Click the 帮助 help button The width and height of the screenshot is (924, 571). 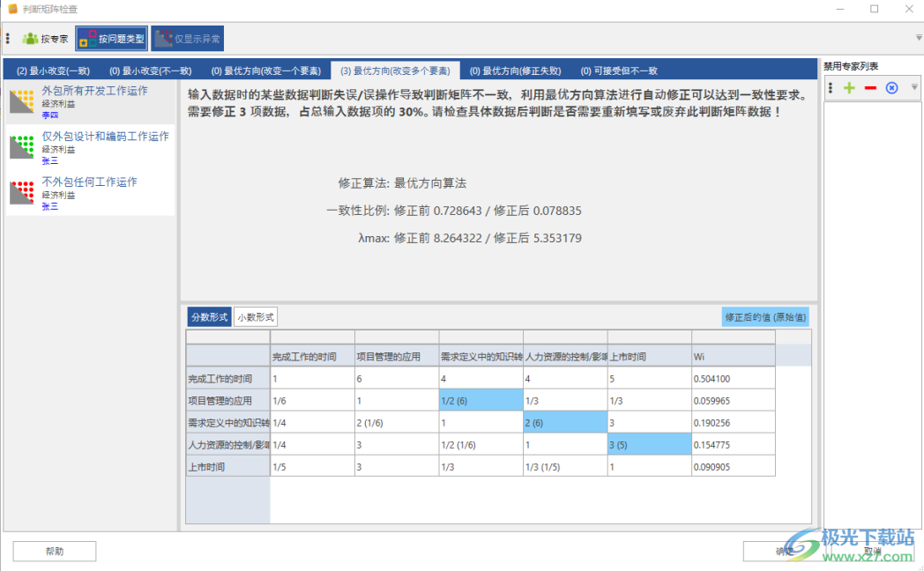(x=54, y=551)
